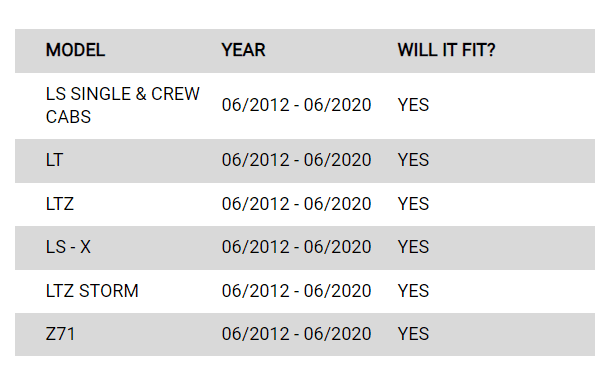Image resolution: width=608 pixels, height=369 pixels.
Task: Click the year range in the LTZ STORM row
Action: 296,291
